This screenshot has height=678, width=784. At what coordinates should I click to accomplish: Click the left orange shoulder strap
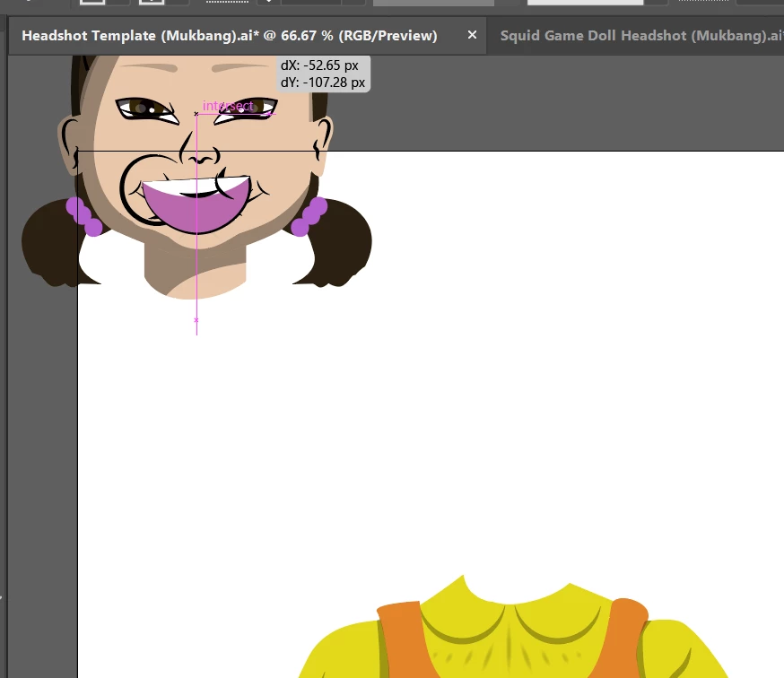[407, 640]
